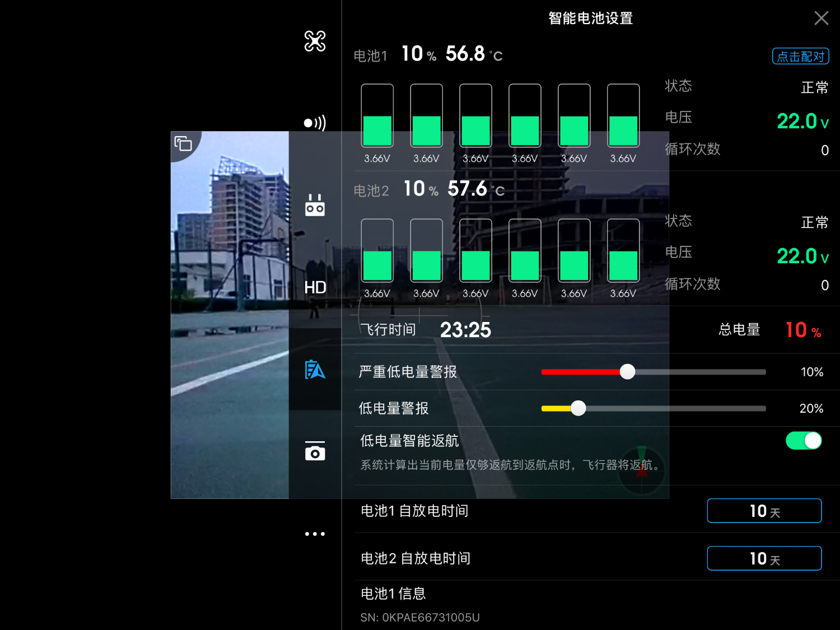This screenshot has width=840, height=630.
Task: Click the 电池1 temperature 56.8°C
Action: coord(474,54)
